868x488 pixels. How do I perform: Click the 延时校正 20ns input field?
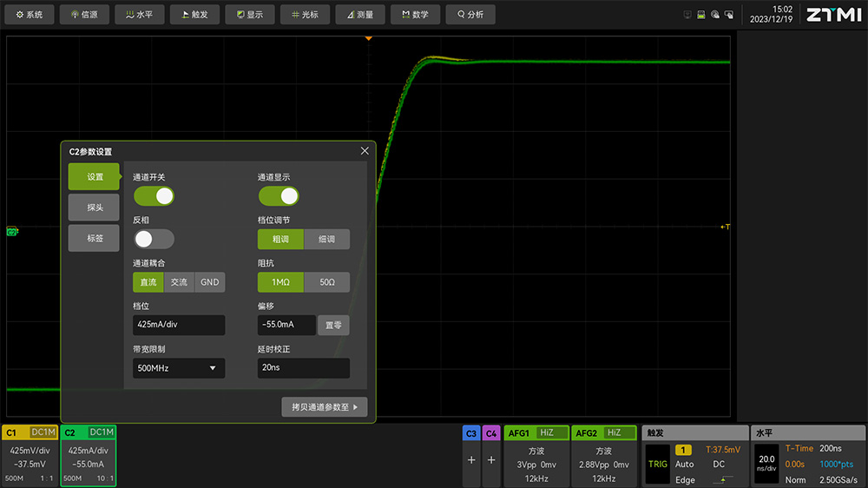click(x=304, y=368)
